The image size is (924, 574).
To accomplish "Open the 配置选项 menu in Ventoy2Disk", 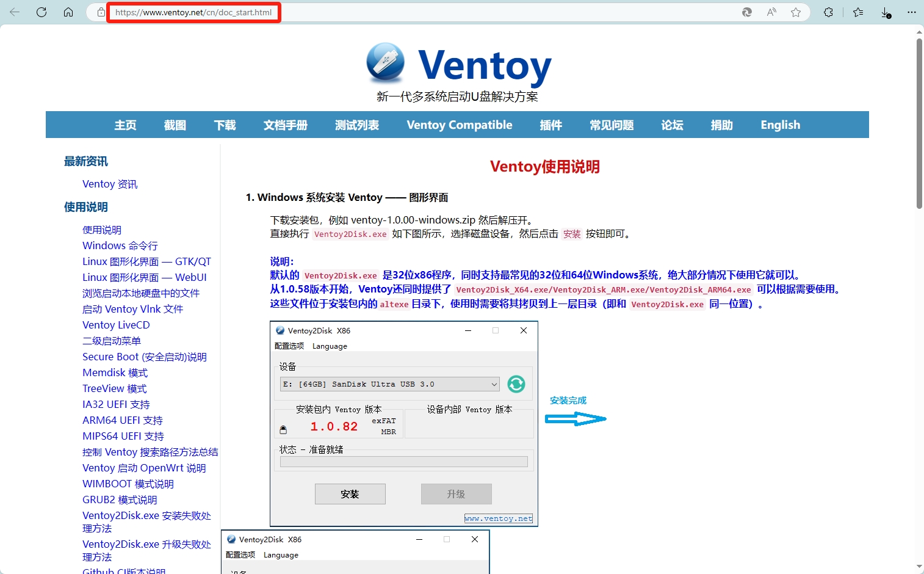I will (289, 346).
